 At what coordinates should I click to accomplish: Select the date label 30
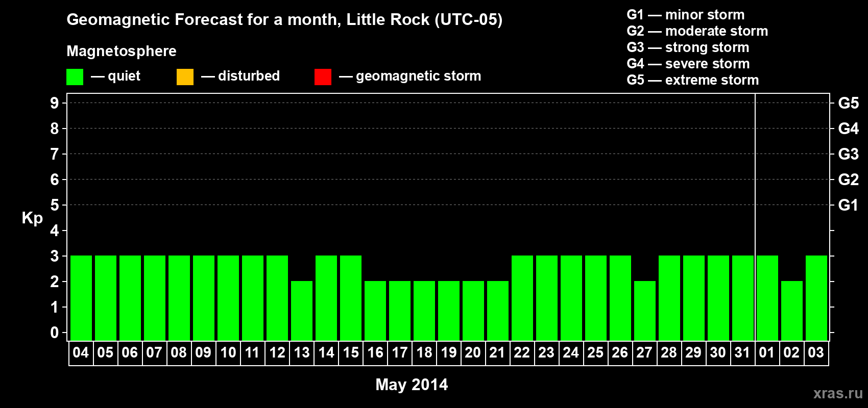click(718, 352)
